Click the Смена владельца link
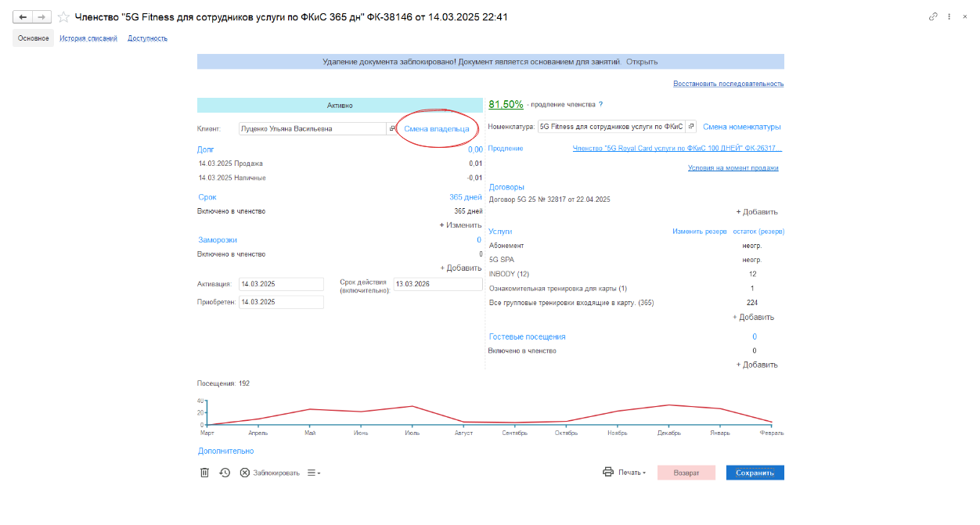 (x=437, y=128)
